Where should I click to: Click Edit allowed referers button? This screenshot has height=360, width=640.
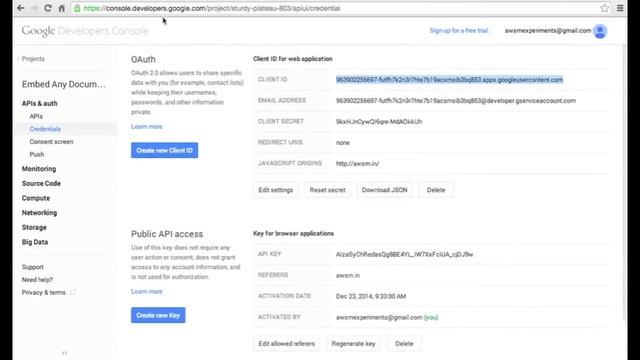(x=287, y=344)
